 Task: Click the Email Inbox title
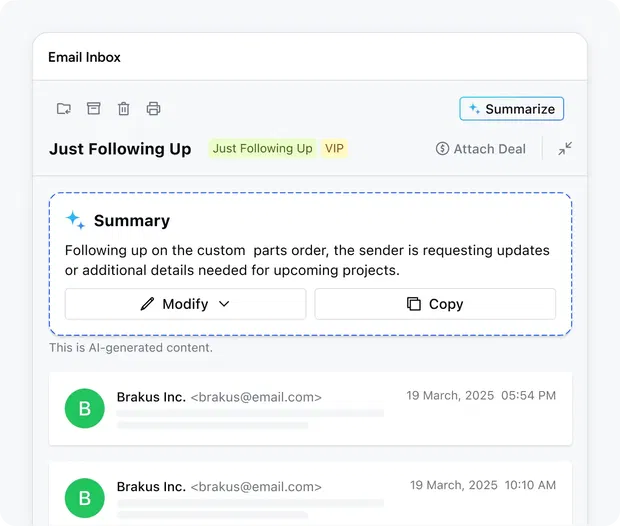tap(84, 57)
